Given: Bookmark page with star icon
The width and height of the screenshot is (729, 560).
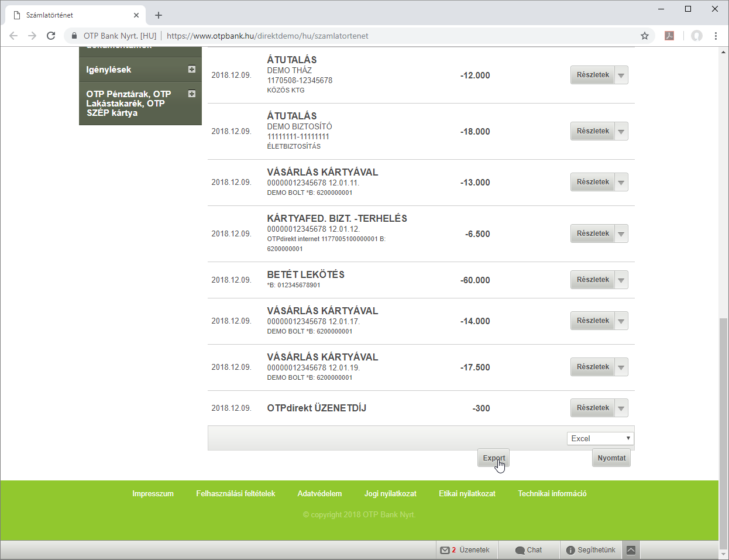Looking at the screenshot, I should click(645, 36).
